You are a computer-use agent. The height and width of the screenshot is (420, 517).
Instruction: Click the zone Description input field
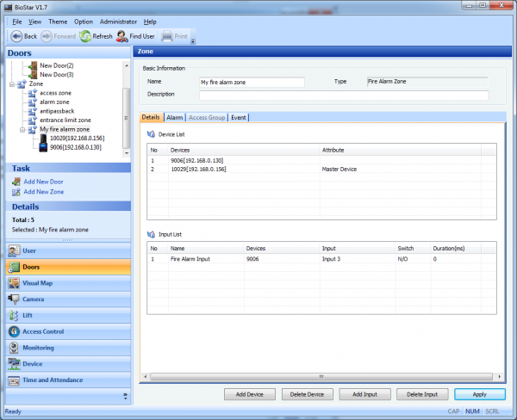click(345, 96)
